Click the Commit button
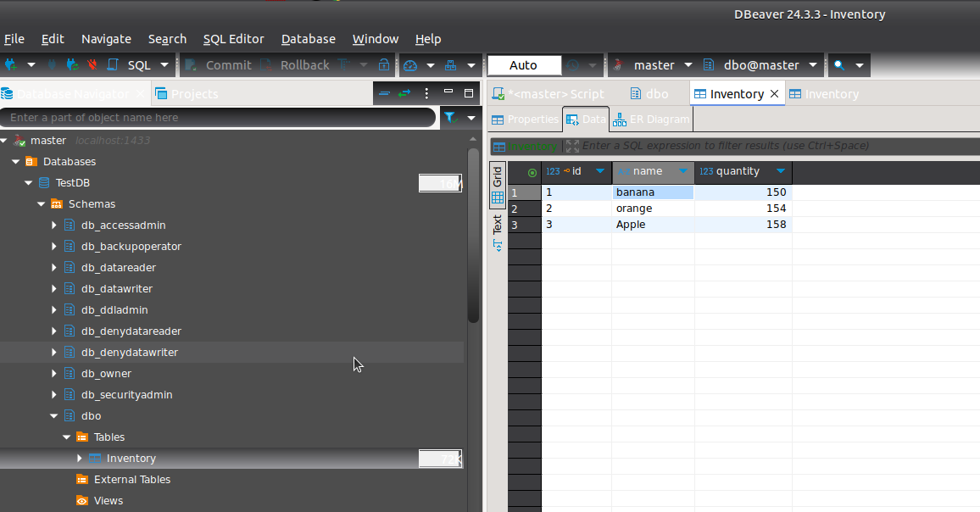This screenshot has width=980, height=512. 219,65
